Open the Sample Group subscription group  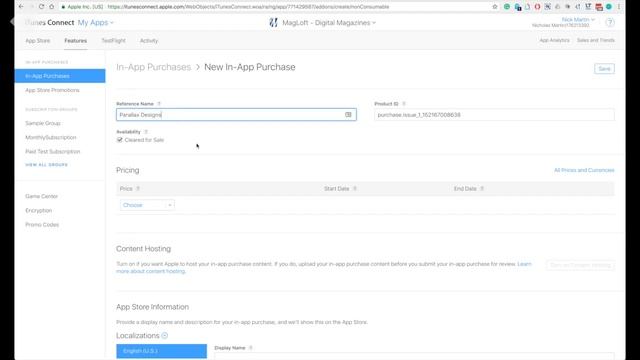[43, 123]
